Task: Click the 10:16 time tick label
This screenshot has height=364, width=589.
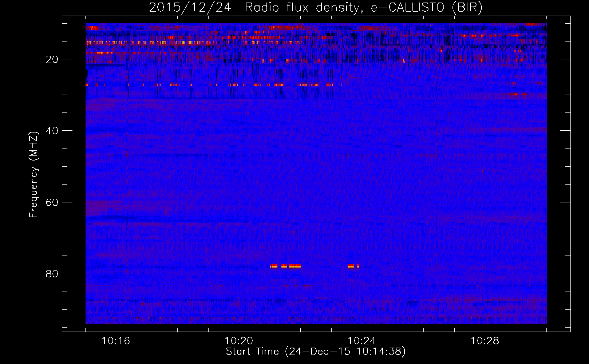Action: 116,341
